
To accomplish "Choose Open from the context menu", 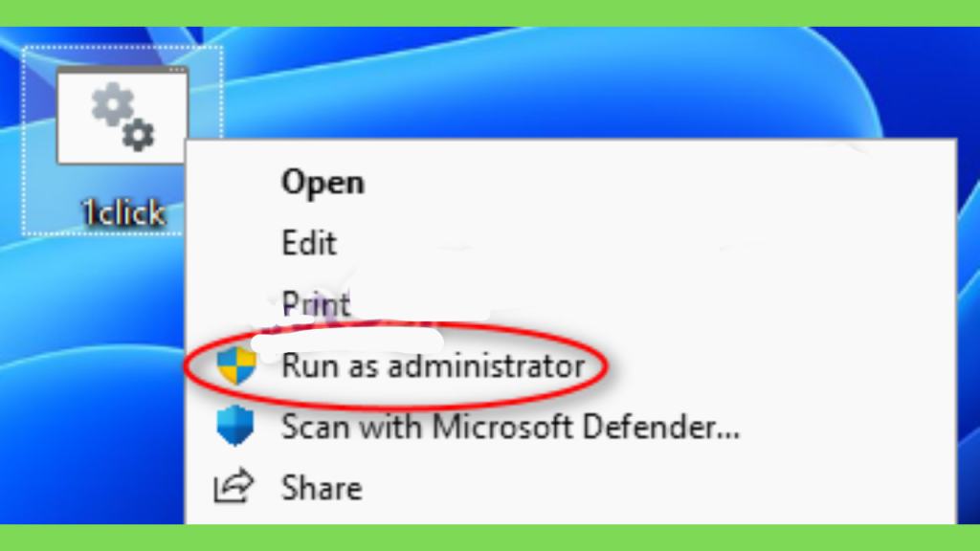I will [323, 183].
